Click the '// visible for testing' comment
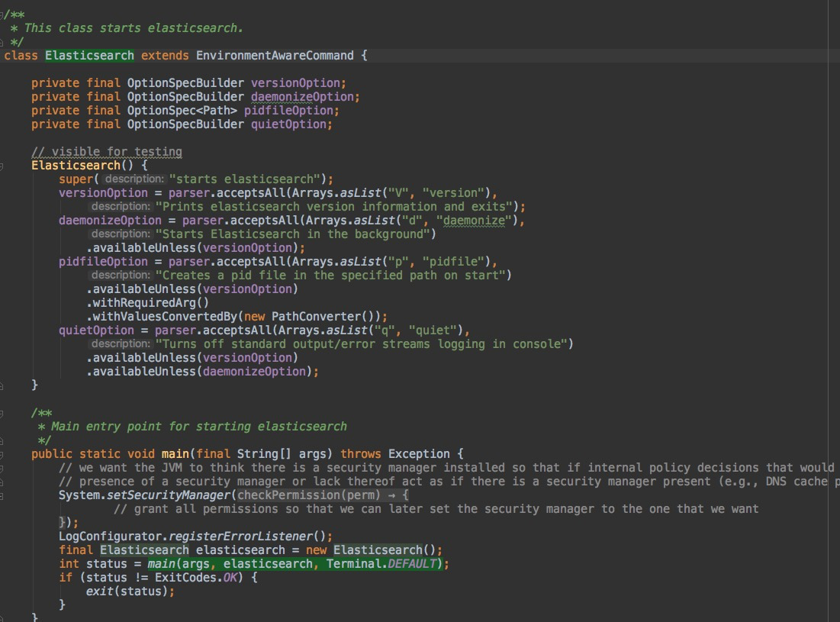The width and height of the screenshot is (840, 622). [107, 152]
